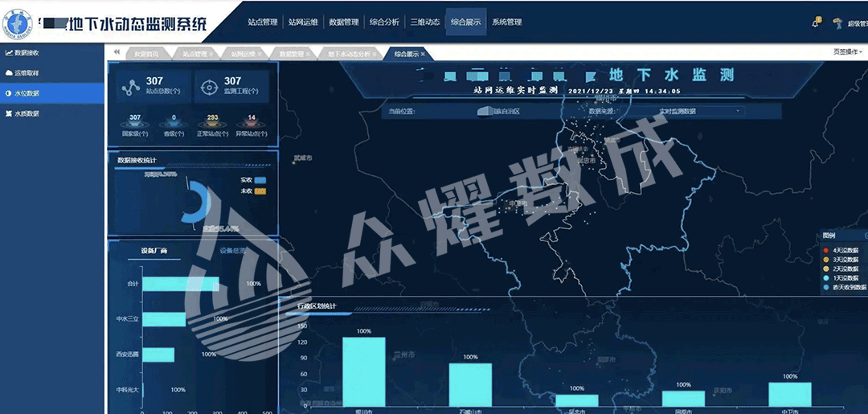Click the 正常站点 yellow glowing icon
The image size is (868, 414).
[x=212, y=124]
